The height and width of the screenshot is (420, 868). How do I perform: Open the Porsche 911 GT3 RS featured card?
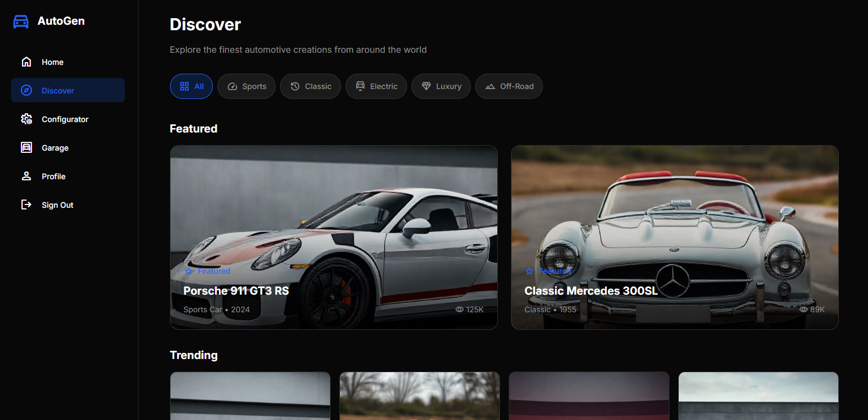[334, 237]
